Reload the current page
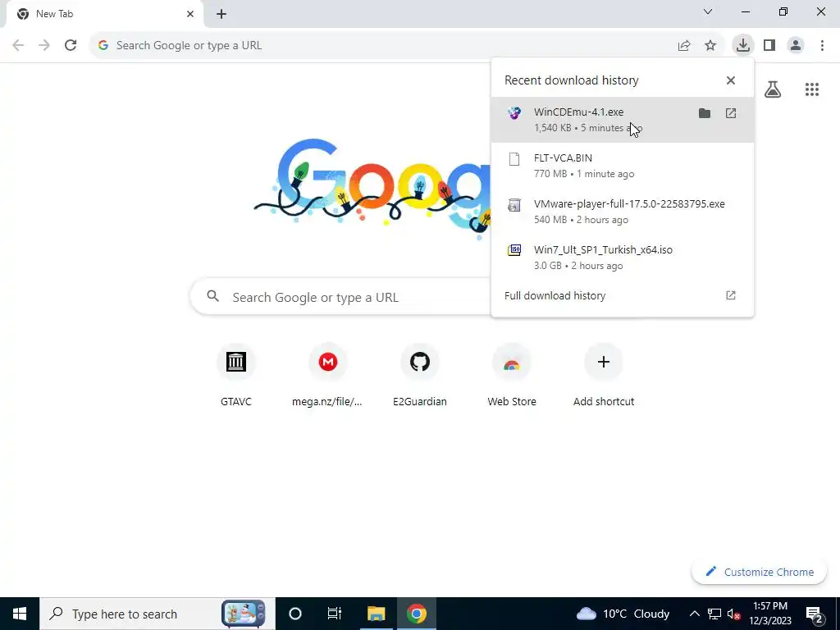Image resolution: width=840 pixels, height=630 pixels. point(71,46)
